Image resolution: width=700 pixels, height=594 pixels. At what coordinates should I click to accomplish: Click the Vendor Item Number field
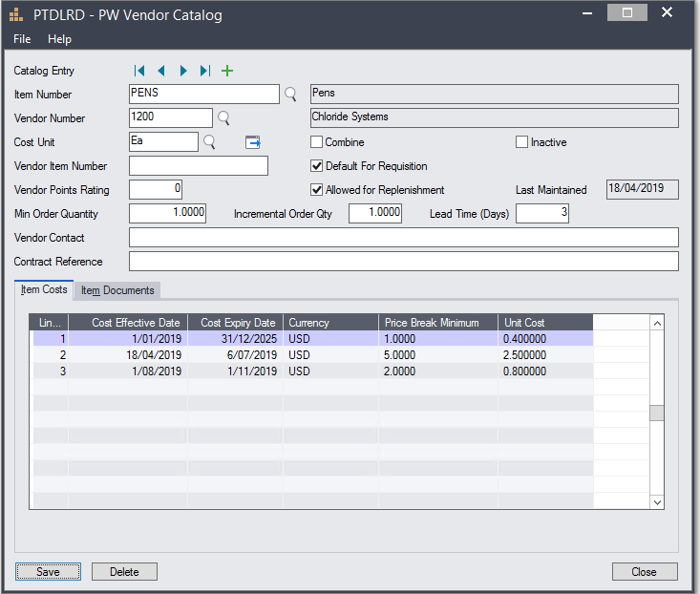(x=199, y=166)
